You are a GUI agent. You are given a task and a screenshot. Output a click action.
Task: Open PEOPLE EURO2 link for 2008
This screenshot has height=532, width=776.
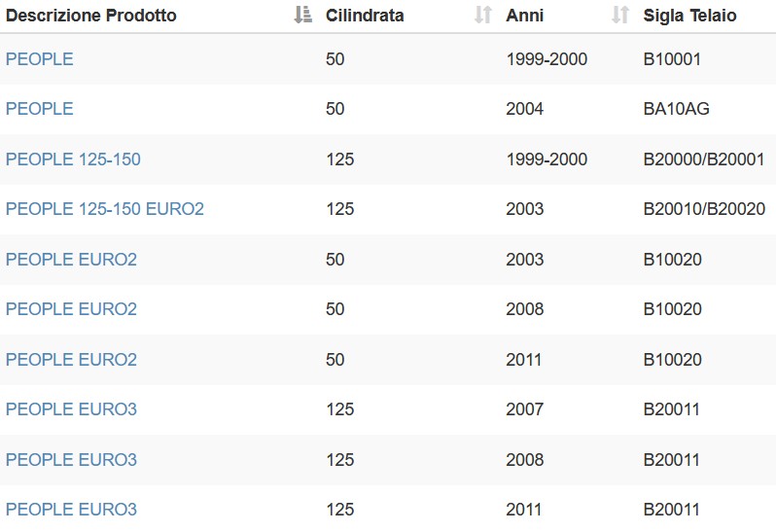tap(71, 309)
